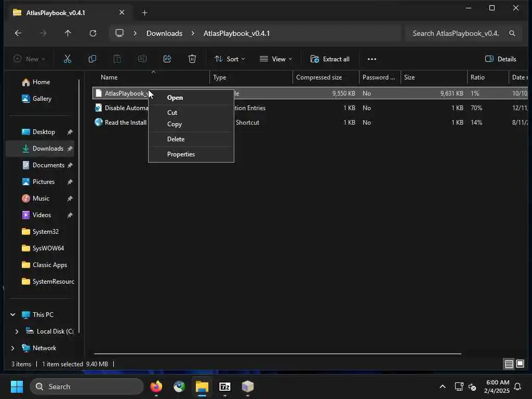Open the View dropdown
Screen dimensions: 532x399
click(275, 59)
